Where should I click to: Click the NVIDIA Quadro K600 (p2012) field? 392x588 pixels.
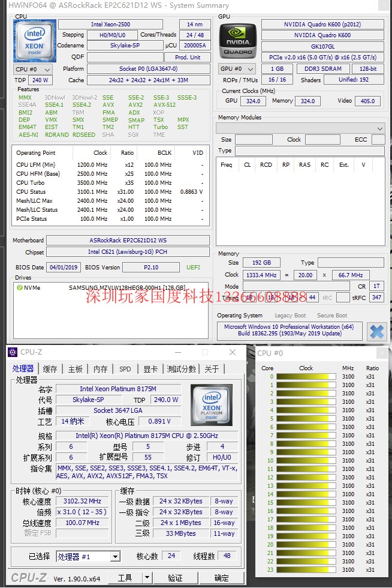tap(322, 25)
